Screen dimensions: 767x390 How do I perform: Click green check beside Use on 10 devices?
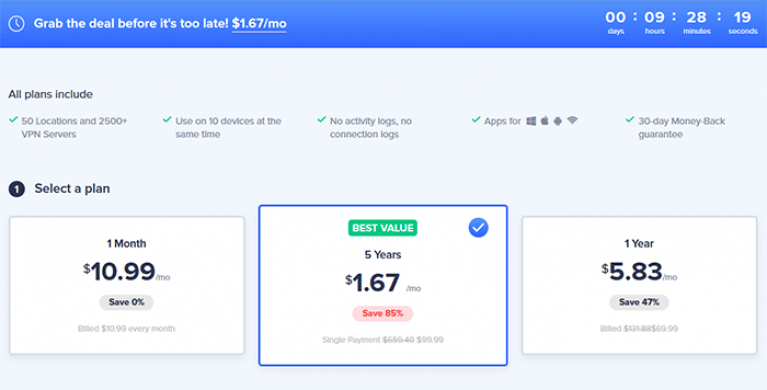coord(167,119)
